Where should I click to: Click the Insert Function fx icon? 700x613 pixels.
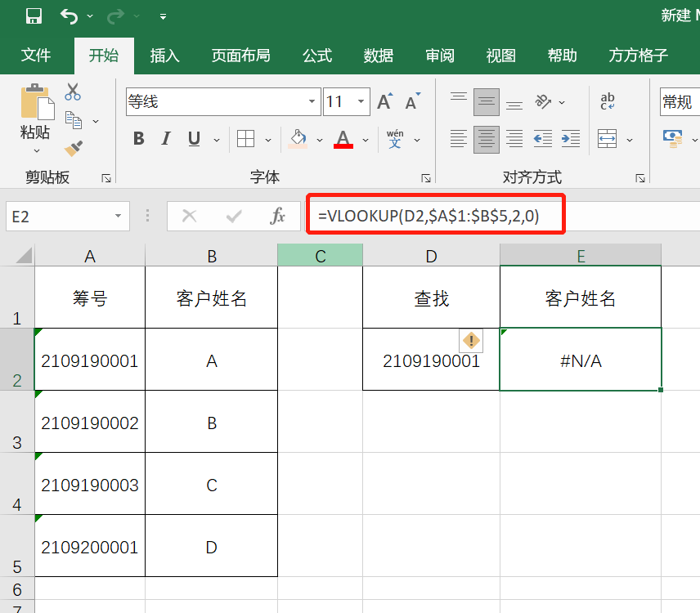(x=278, y=216)
